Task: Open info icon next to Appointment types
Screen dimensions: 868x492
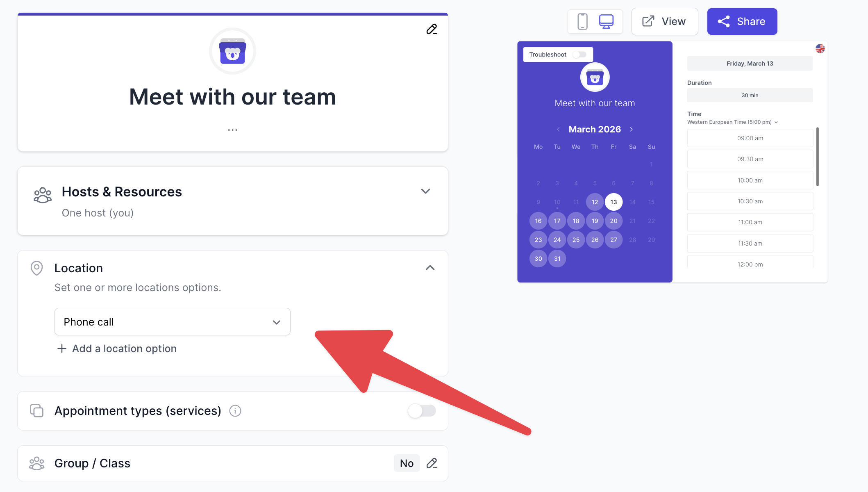Action: pos(235,411)
